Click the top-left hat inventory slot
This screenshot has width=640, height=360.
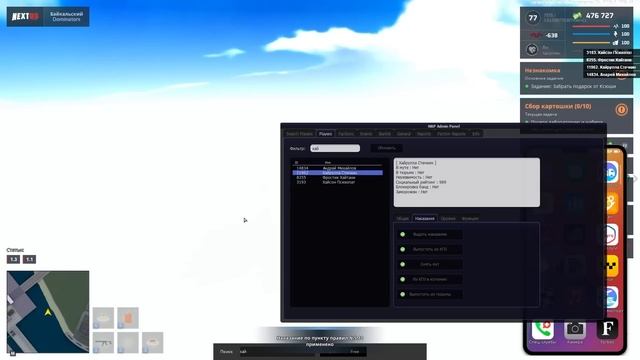pos(103,318)
